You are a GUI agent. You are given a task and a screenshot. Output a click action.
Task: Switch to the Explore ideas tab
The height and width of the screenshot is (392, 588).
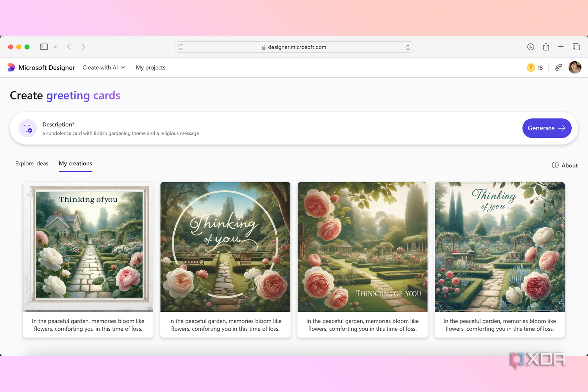[32, 163]
